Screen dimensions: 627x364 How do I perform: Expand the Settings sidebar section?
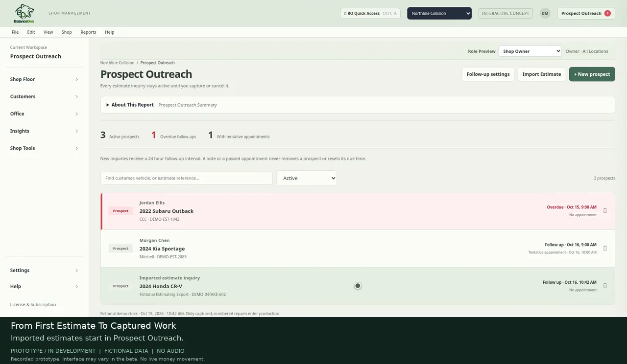coord(44,270)
